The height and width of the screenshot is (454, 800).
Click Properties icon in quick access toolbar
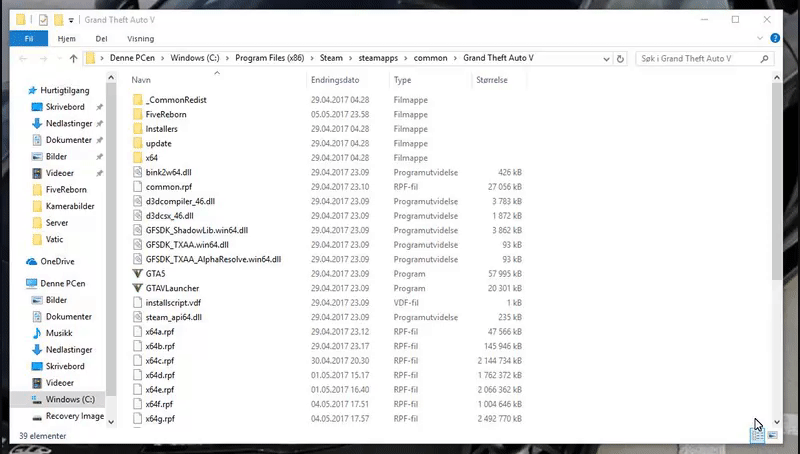click(43, 20)
